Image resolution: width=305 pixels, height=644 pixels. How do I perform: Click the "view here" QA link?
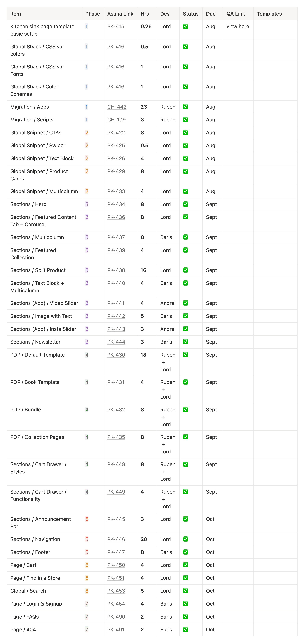237,27
